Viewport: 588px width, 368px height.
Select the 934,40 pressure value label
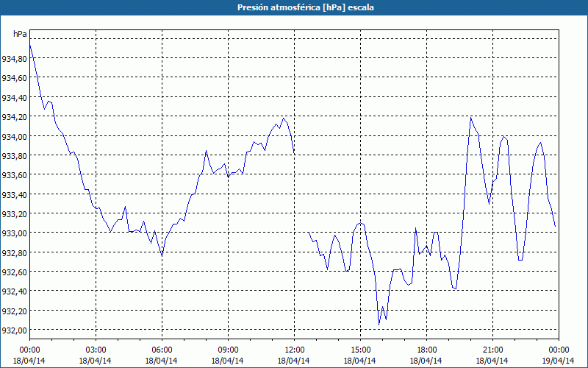coord(15,98)
